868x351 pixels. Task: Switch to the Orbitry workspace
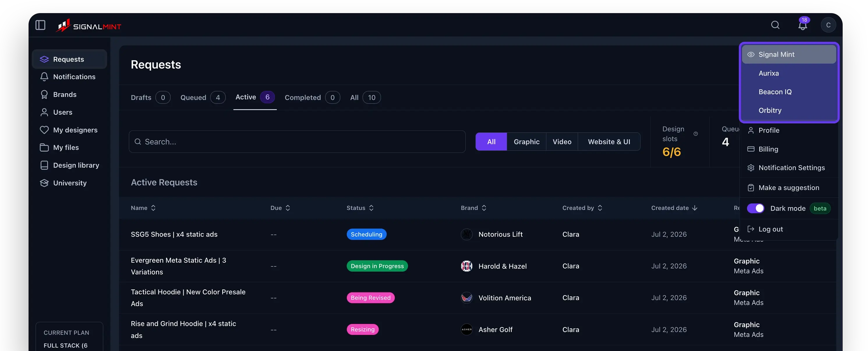(789, 110)
